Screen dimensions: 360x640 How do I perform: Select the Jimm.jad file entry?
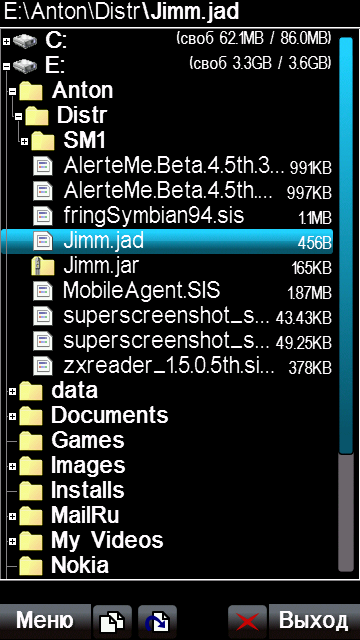[x=167, y=242]
